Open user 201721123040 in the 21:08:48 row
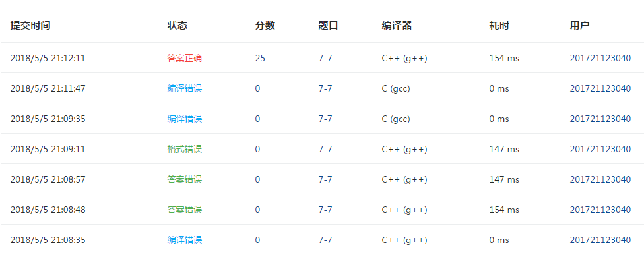This screenshot has width=644, height=253. pyautogui.click(x=600, y=210)
